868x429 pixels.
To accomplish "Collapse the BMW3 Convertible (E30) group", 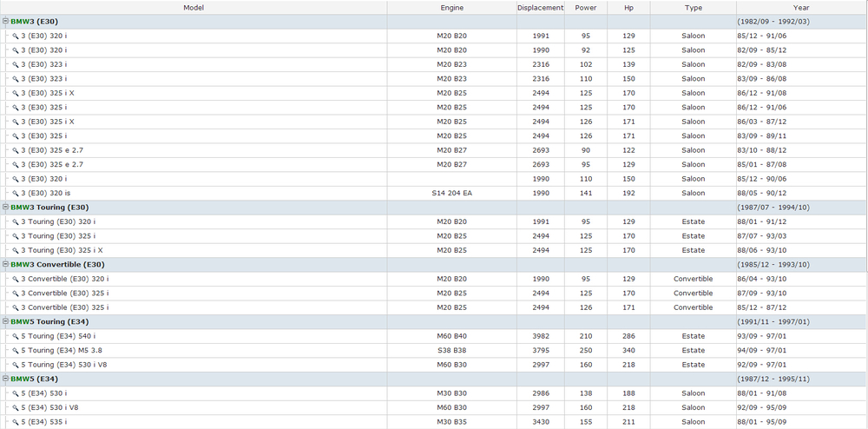I will point(6,265).
